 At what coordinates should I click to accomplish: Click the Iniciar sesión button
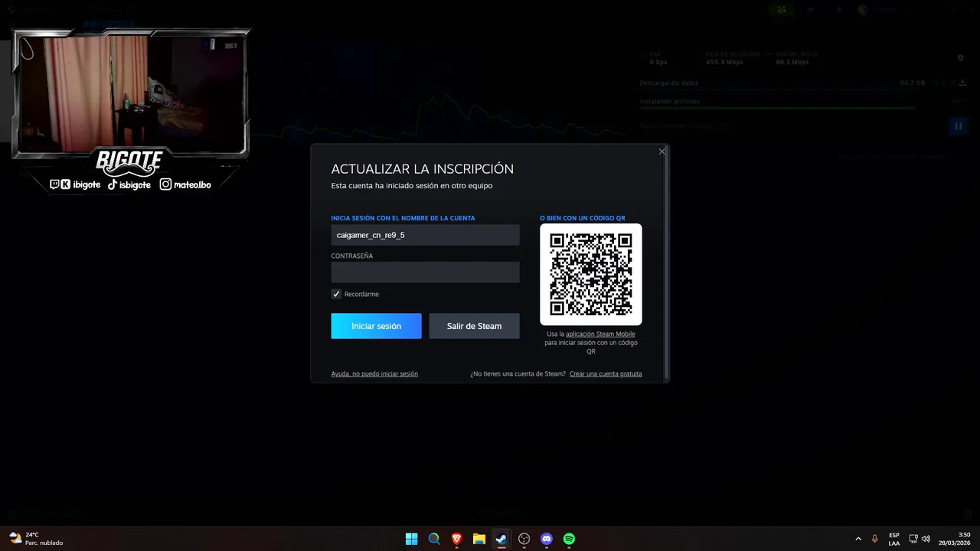click(376, 326)
